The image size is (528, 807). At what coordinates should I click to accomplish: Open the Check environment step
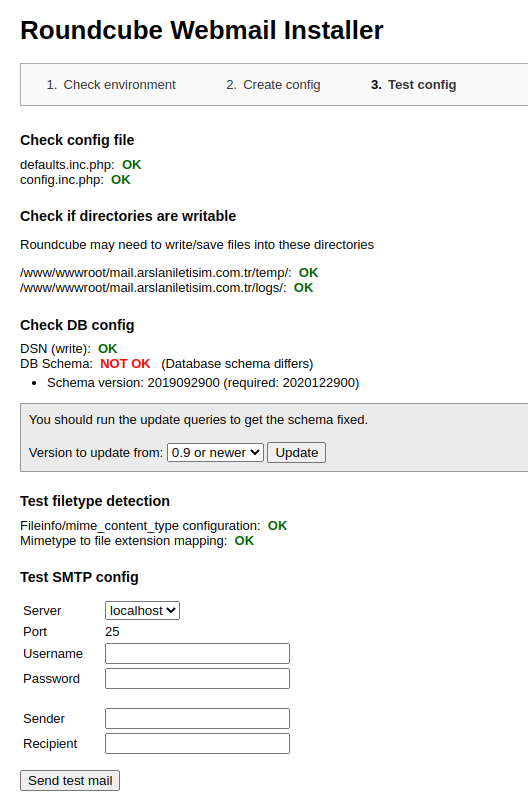[x=119, y=85]
